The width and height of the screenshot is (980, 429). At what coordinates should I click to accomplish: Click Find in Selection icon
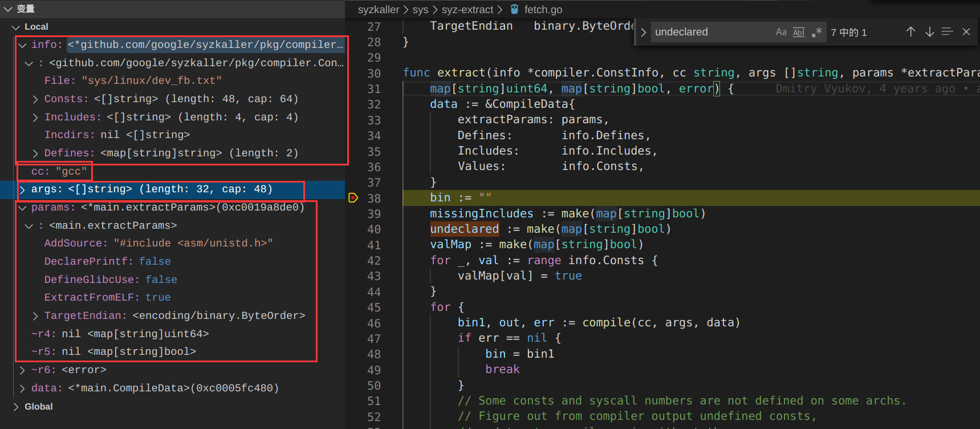947,32
